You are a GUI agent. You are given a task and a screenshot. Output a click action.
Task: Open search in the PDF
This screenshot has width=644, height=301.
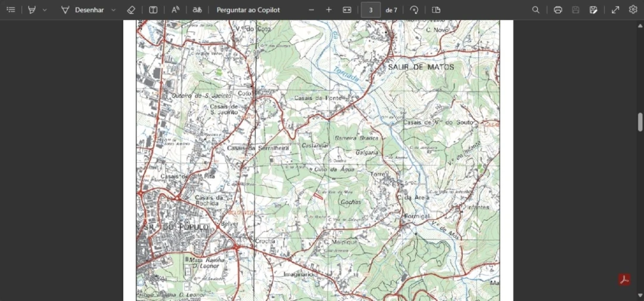(x=536, y=10)
